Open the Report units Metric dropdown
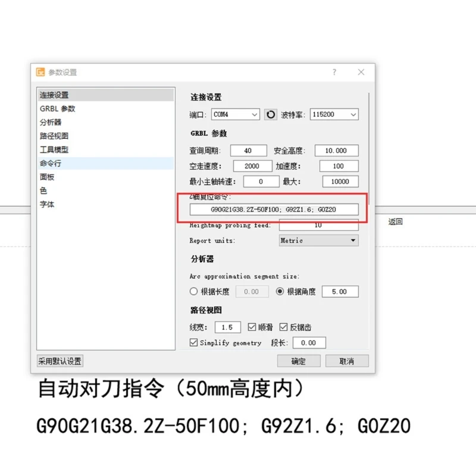The height and width of the screenshot is (476, 476). tap(319, 240)
